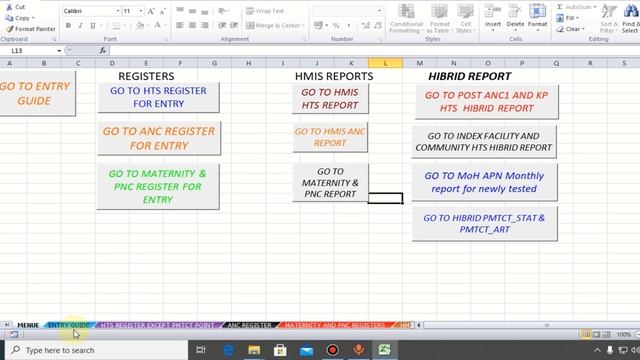The height and width of the screenshot is (360, 640).
Task: Apply Percent Style
Action: point(336,25)
